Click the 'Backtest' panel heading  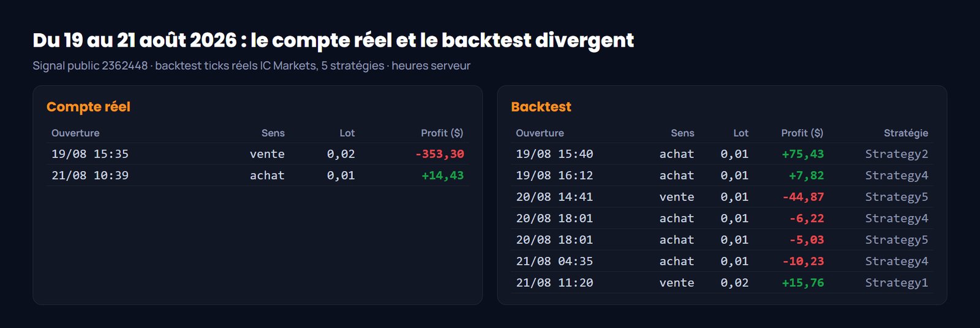pyautogui.click(x=541, y=107)
